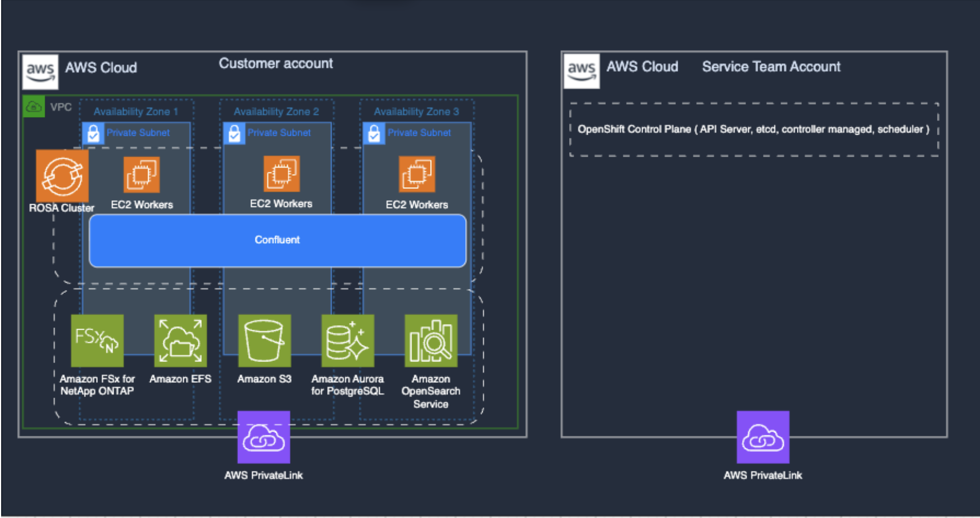Select the blue Confluent box
980x518 pixels.
(x=277, y=240)
